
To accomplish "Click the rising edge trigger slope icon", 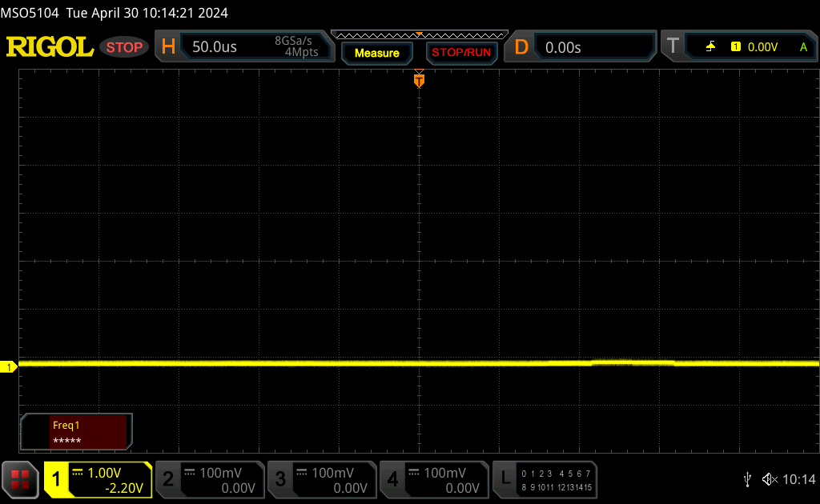I will [x=710, y=47].
